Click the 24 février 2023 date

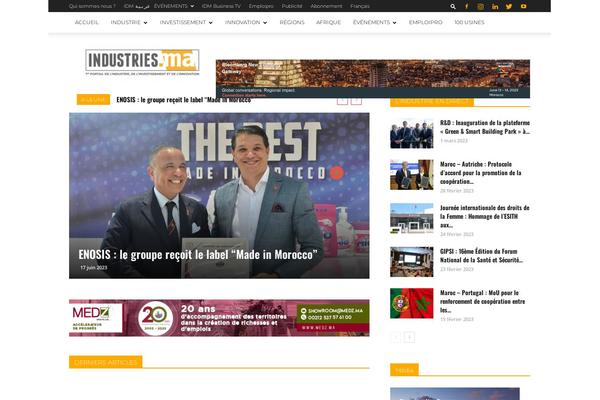click(457, 234)
